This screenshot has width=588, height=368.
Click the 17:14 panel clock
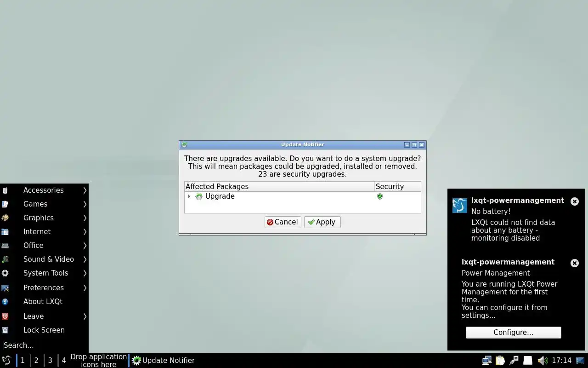point(561,360)
